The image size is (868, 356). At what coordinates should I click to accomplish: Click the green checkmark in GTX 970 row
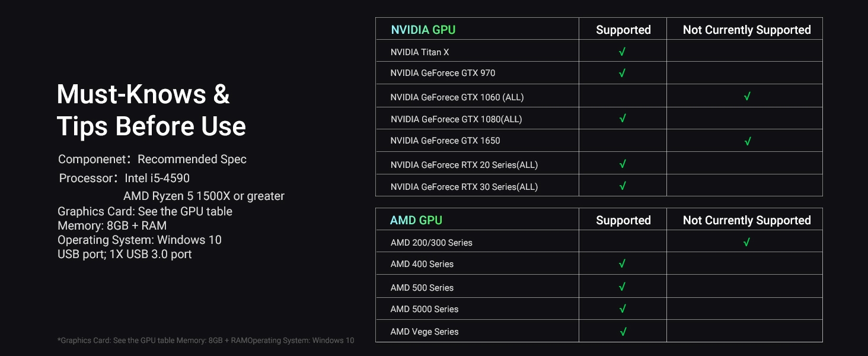click(622, 74)
